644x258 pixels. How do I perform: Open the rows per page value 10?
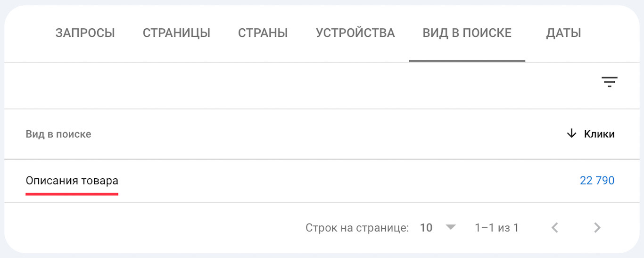click(x=426, y=228)
